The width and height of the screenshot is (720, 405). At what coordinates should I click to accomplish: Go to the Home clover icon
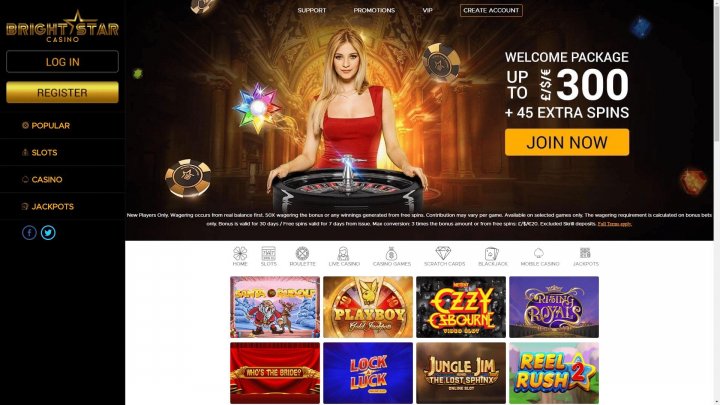(x=240, y=253)
